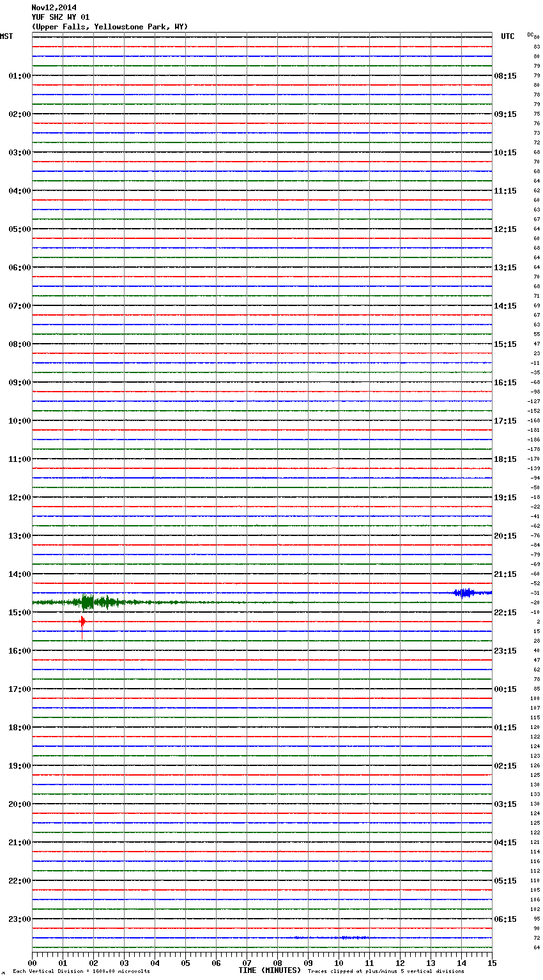Select the 05:00 MST time label
The width and height of the screenshot is (543, 980).
tap(19, 229)
